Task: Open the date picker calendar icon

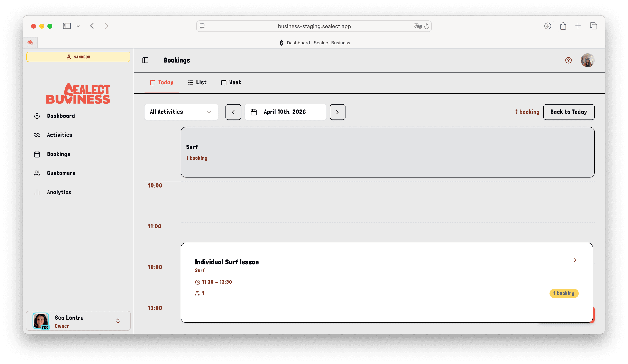Action: (x=254, y=112)
